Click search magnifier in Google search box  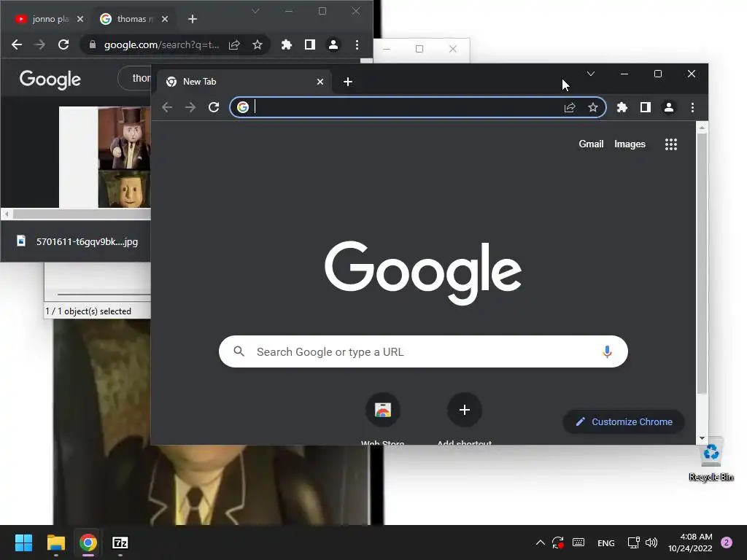(239, 351)
